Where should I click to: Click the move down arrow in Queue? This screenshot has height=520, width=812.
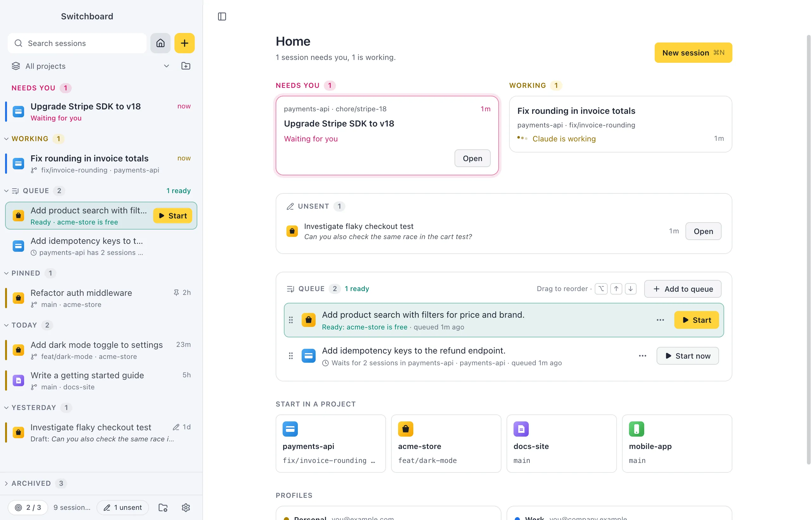pos(631,289)
